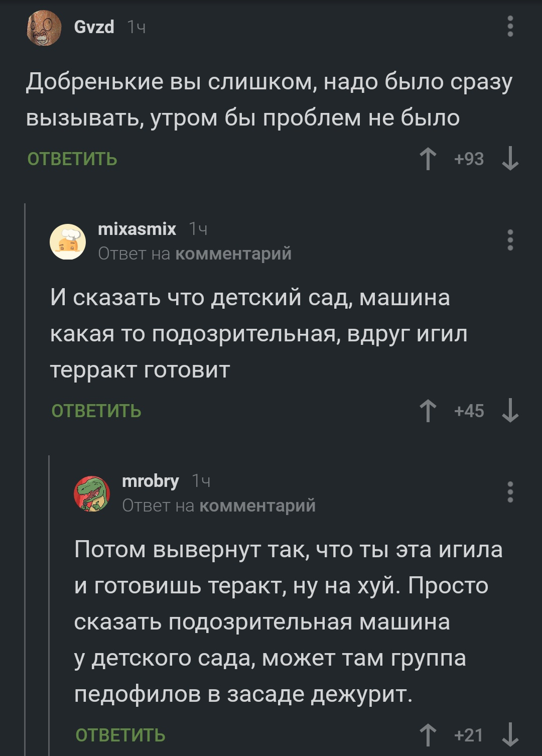Downvote the mrobry comment
This screenshot has width=542, height=756.
click(510, 735)
